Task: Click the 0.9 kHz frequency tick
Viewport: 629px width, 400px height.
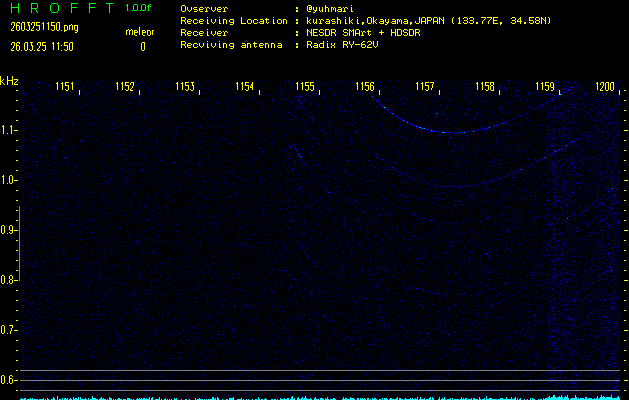Action: (x=9, y=230)
